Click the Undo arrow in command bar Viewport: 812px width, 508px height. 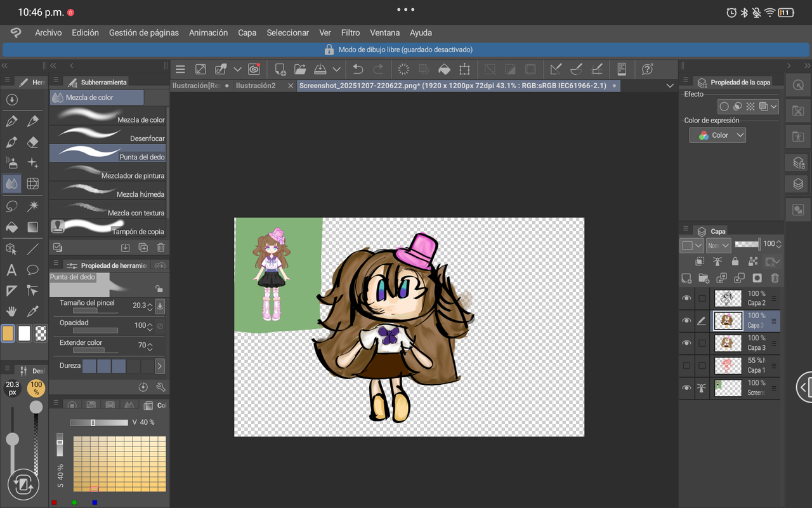[x=358, y=69]
